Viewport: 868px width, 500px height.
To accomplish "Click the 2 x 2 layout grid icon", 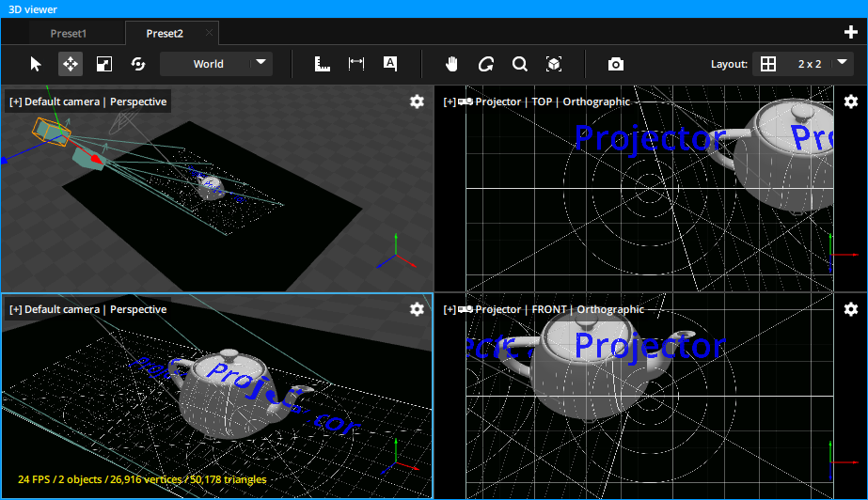I will point(768,64).
